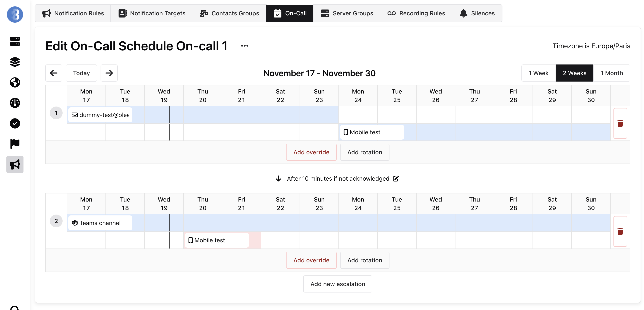
Task: Go to the previous period with the left arrow
Action: tap(54, 73)
